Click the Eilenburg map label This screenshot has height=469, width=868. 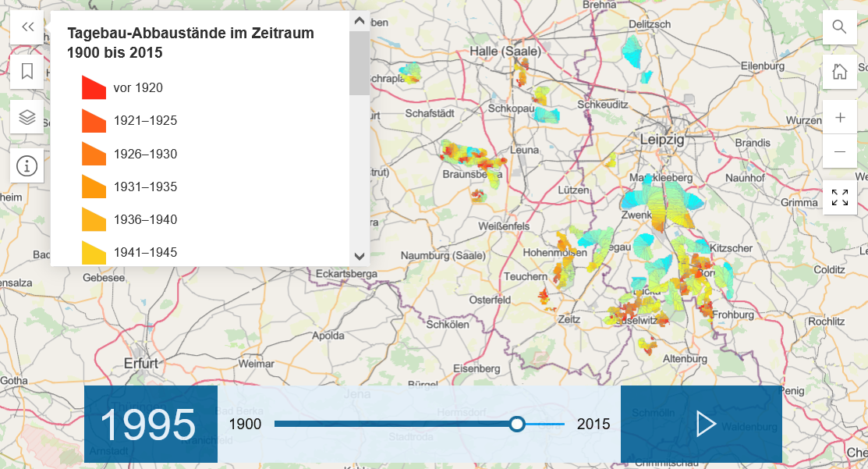(763, 66)
